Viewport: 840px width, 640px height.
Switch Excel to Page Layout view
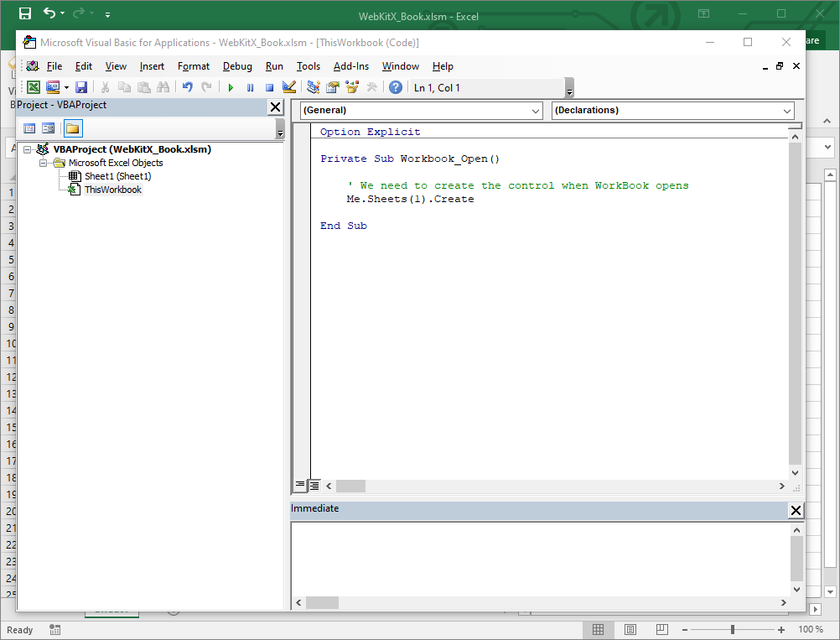[630, 629]
